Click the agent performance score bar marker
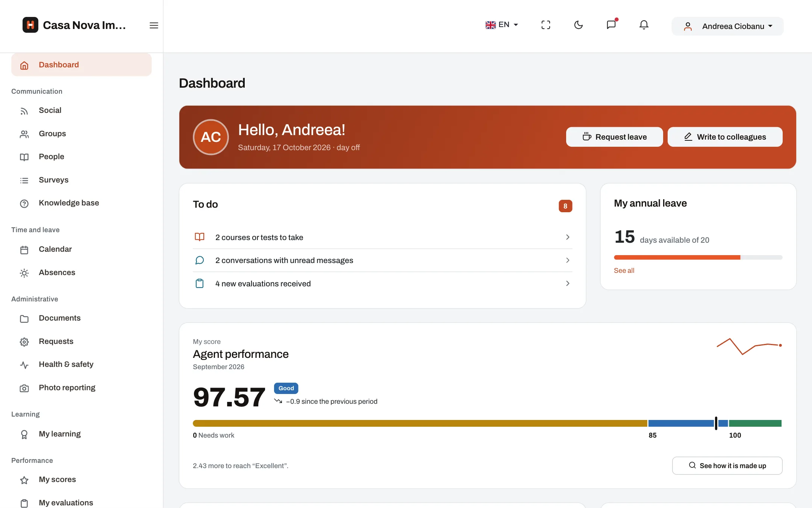Screen dimensions: 812x508 (716, 423)
